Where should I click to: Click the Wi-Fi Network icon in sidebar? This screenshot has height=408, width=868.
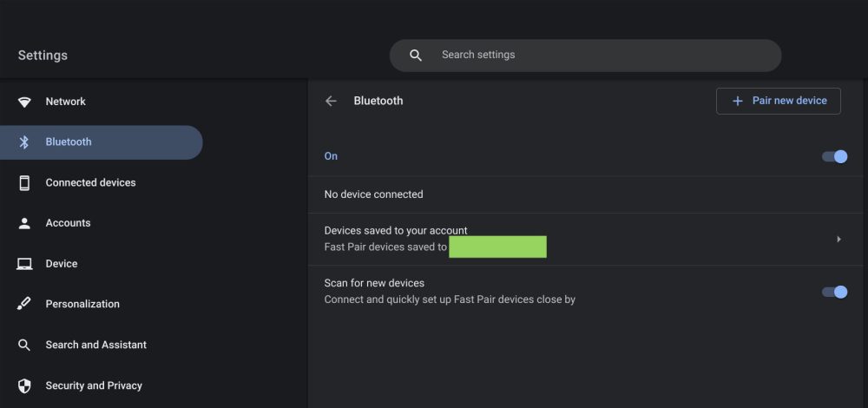(24, 102)
